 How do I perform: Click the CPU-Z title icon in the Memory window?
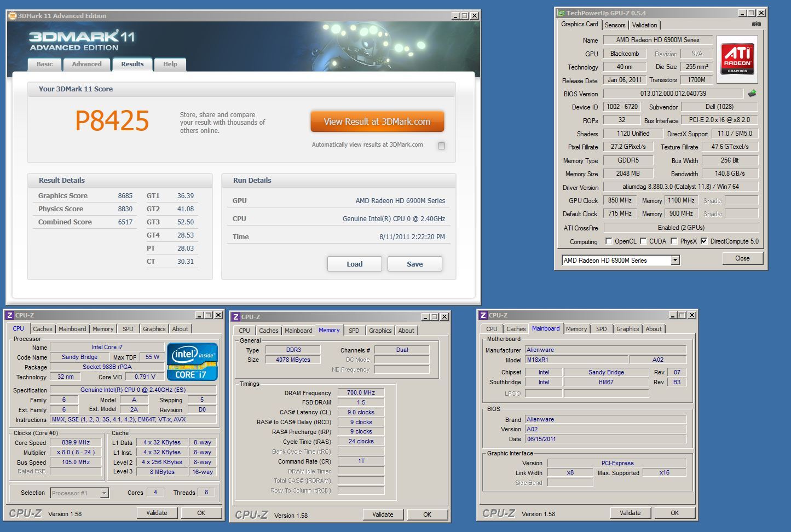(x=236, y=317)
